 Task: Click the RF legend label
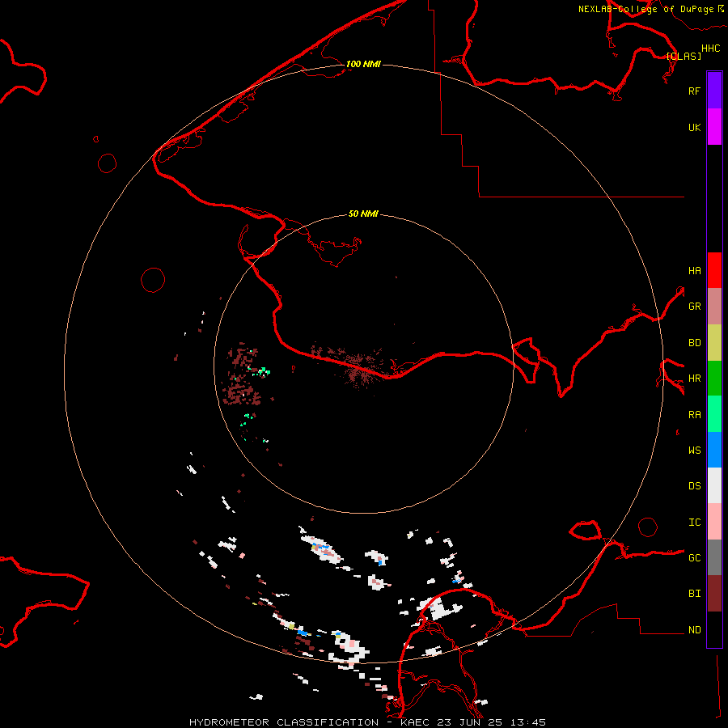coord(694,91)
